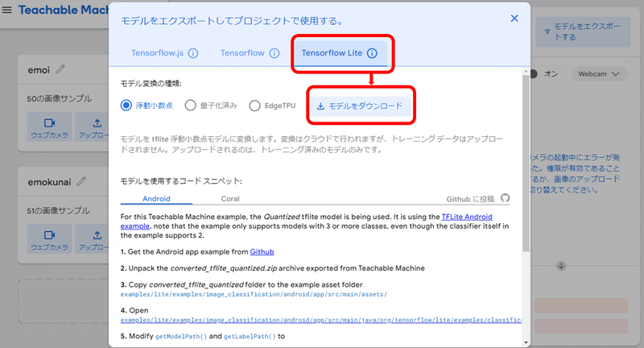This screenshot has height=348, width=644.
Task: Click アップロード button in the emokunai class
Action: click(92, 239)
